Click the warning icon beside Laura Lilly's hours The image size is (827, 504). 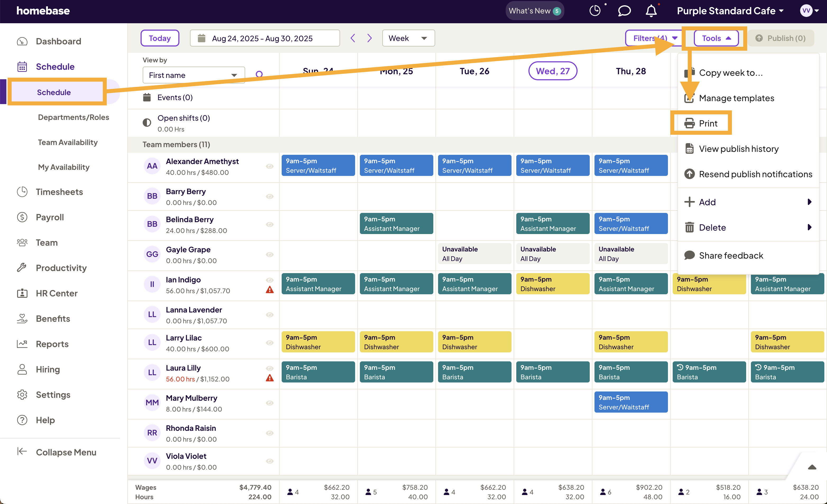(x=270, y=378)
